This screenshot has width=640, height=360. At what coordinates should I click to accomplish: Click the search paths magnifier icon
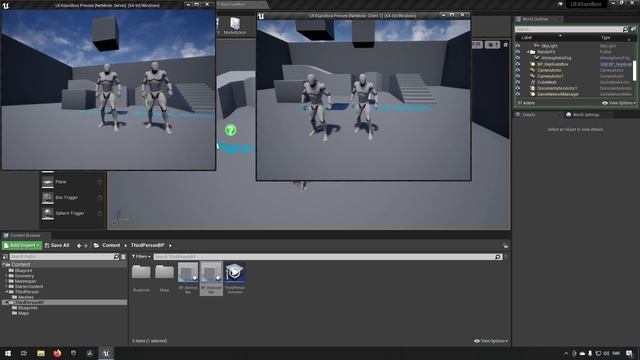pyautogui.click(x=116, y=257)
